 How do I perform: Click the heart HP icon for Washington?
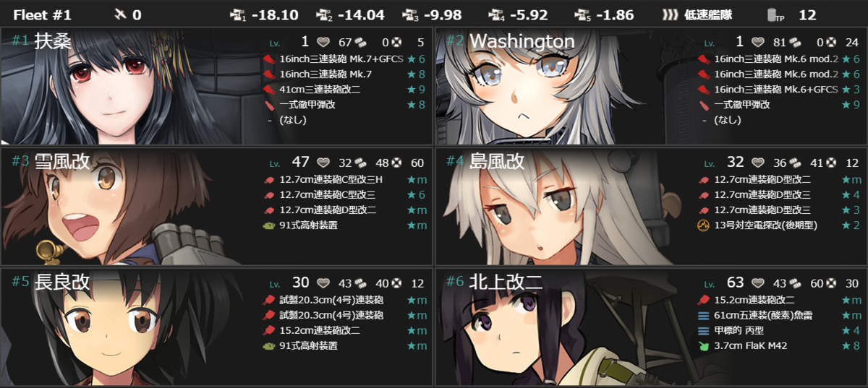[759, 42]
